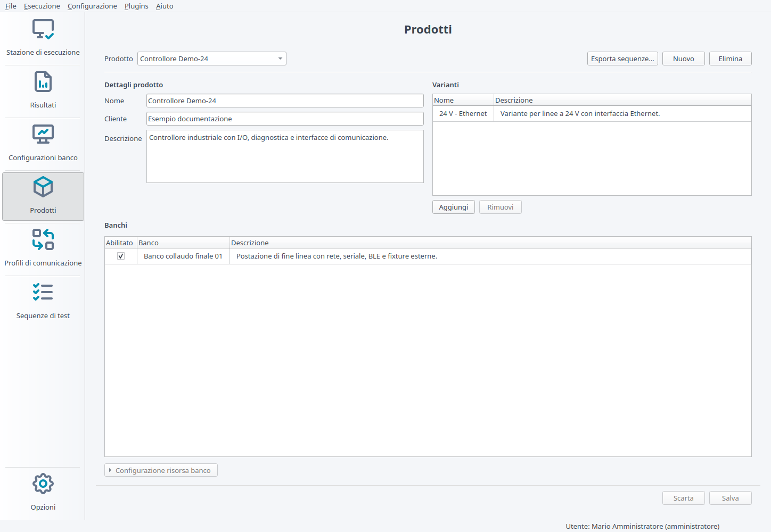The image size is (771, 532).
Task: Click Banchi table Banco column header
Action: click(x=183, y=243)
